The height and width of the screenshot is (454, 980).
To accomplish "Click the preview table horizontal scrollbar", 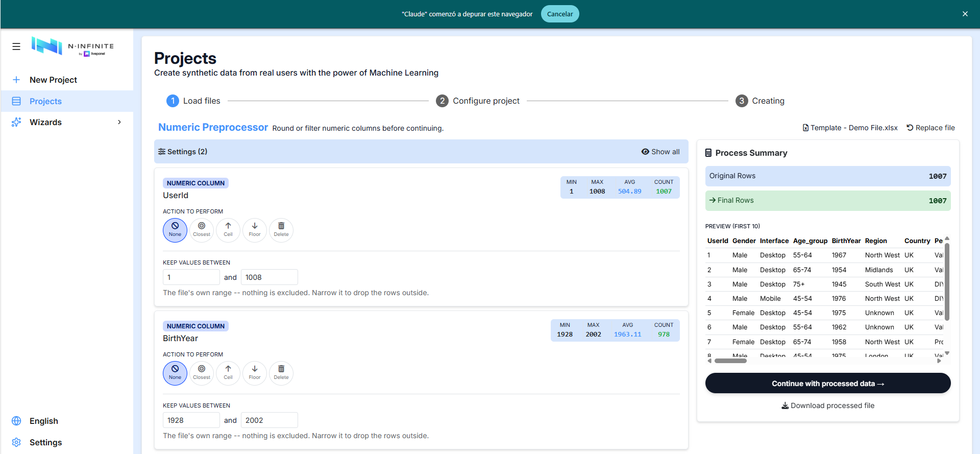I will [730, 361].
